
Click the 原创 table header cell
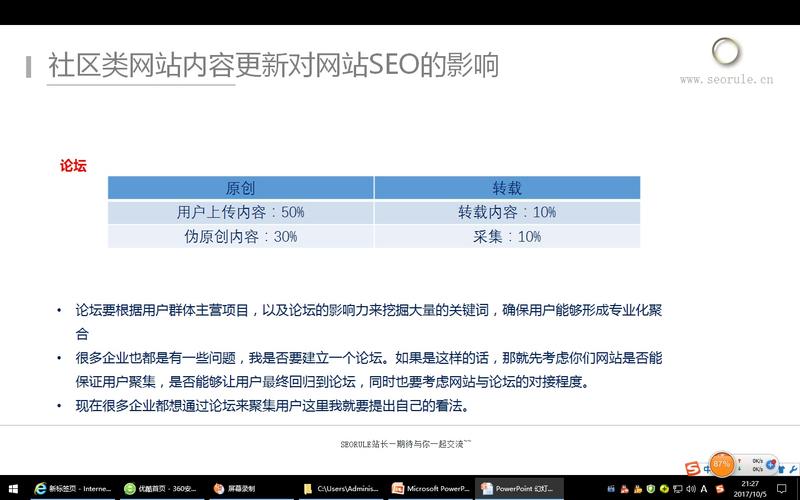pos(240,188)
